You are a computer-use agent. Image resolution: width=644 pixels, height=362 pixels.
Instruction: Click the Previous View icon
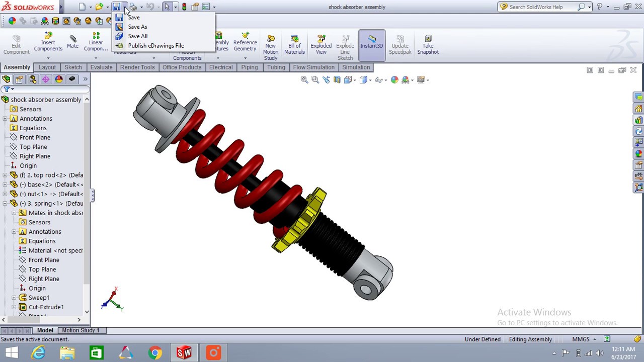pyautogui.click(x=326, y=79)
